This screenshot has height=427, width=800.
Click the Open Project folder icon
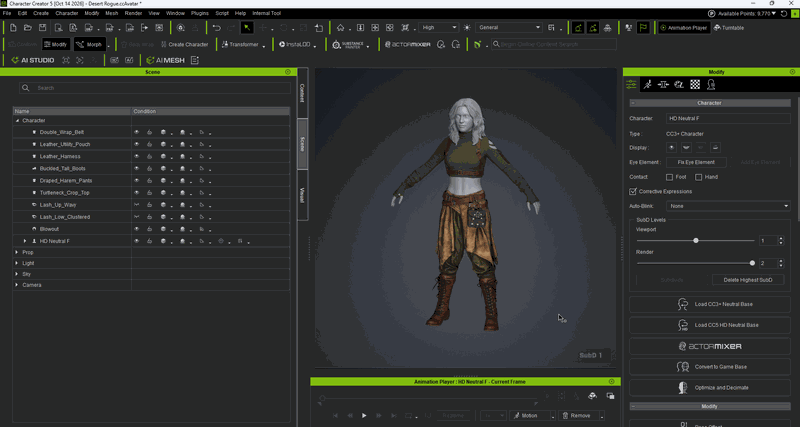point(28,28)
